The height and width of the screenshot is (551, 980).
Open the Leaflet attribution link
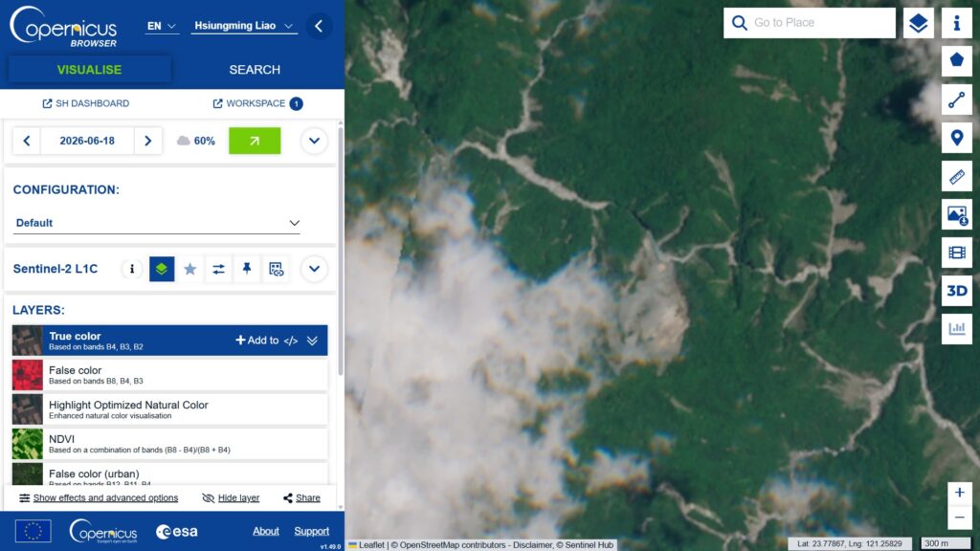[x=367, y=544]
